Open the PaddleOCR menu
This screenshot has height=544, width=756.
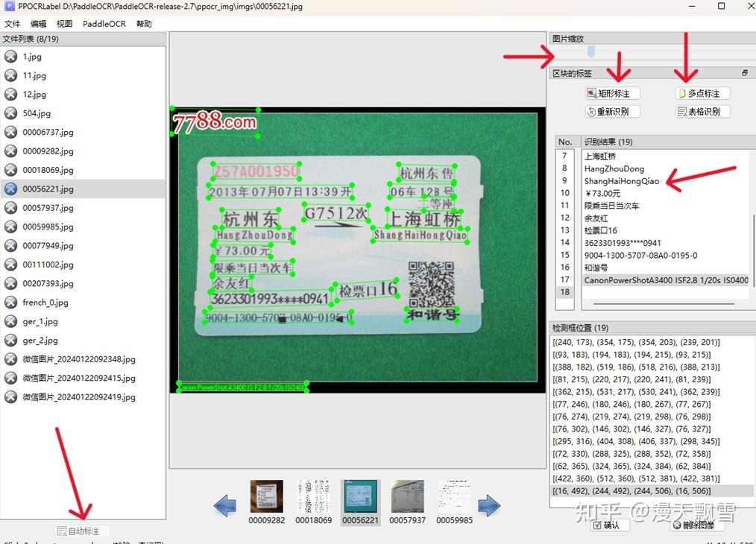click(x=104, y=23)
